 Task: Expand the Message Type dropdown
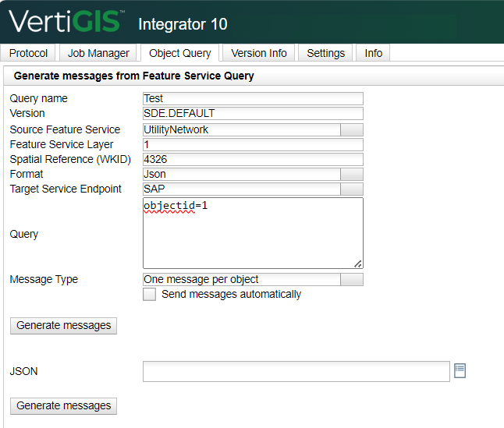pos(352,279)
